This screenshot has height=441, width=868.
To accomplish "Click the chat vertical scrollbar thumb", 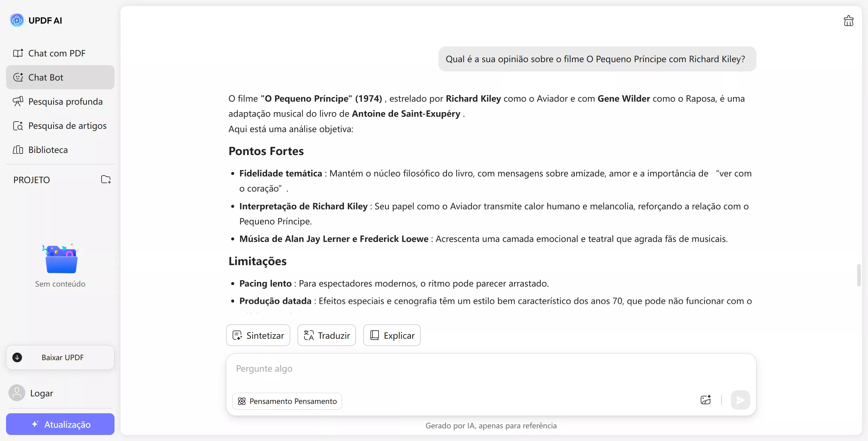I will [859, 275].
